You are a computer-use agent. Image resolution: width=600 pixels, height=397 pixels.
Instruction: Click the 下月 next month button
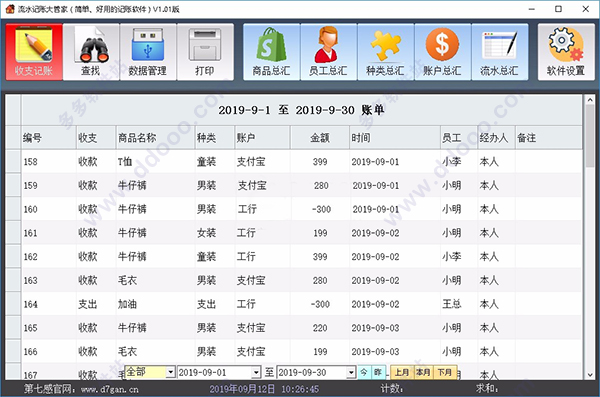point(445,372)
